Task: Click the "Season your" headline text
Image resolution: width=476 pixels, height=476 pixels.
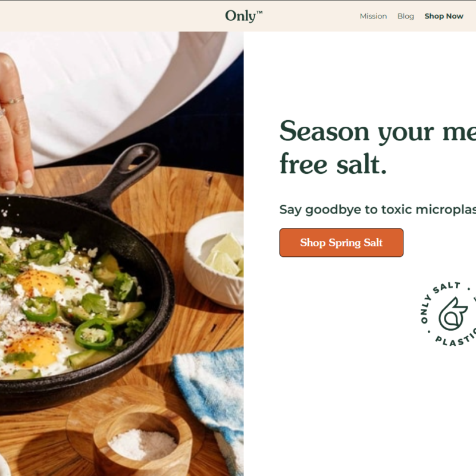Action: tap(356, 131)
